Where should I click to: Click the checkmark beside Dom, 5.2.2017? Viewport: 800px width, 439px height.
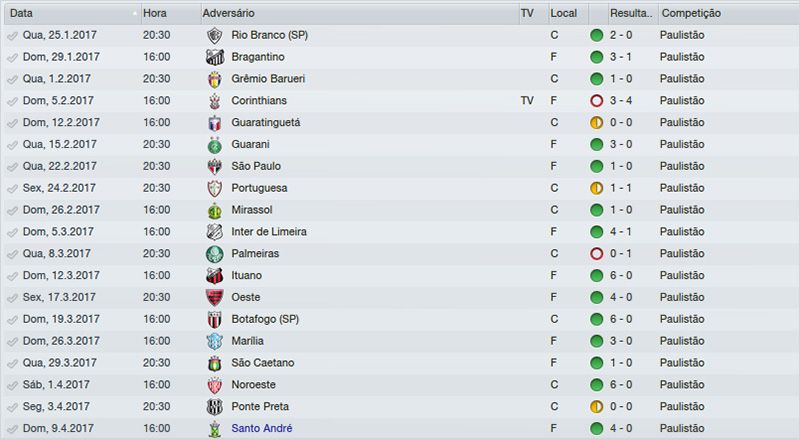tap(12, 101)
